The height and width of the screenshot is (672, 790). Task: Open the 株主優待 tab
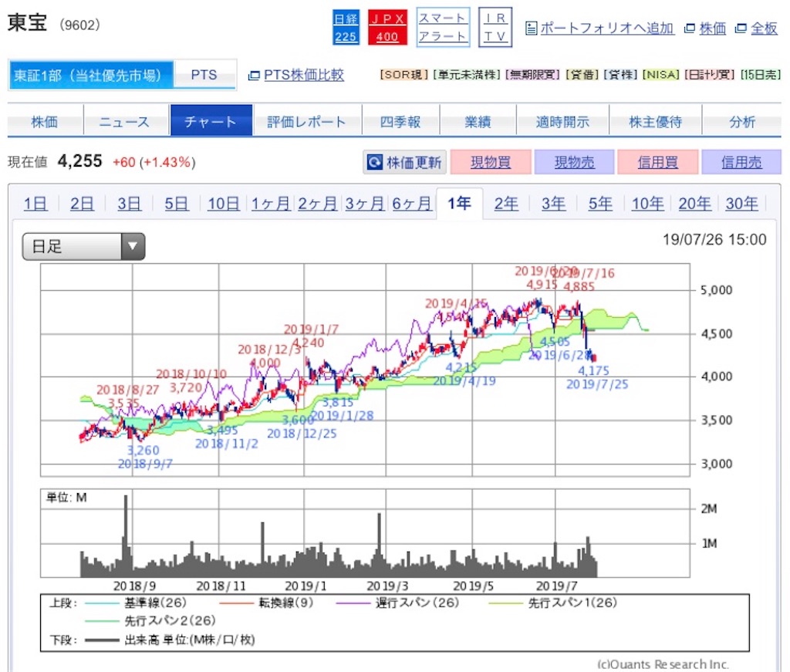656,120
